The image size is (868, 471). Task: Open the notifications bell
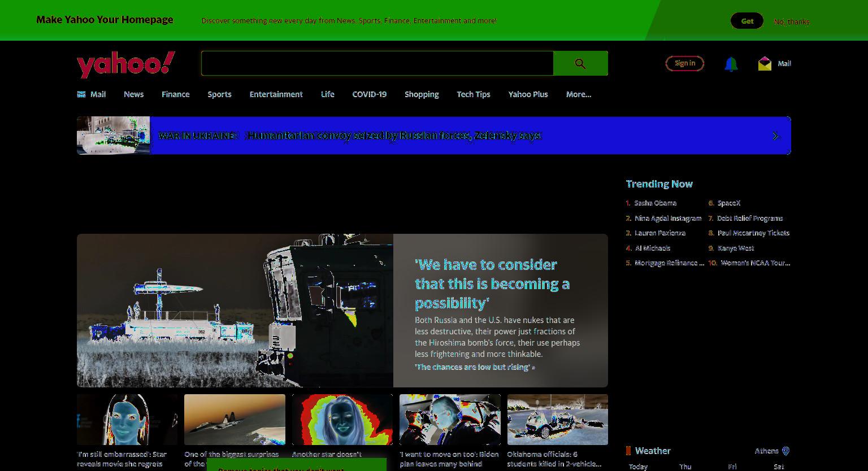pyautogui.click(x=731, y=64)
